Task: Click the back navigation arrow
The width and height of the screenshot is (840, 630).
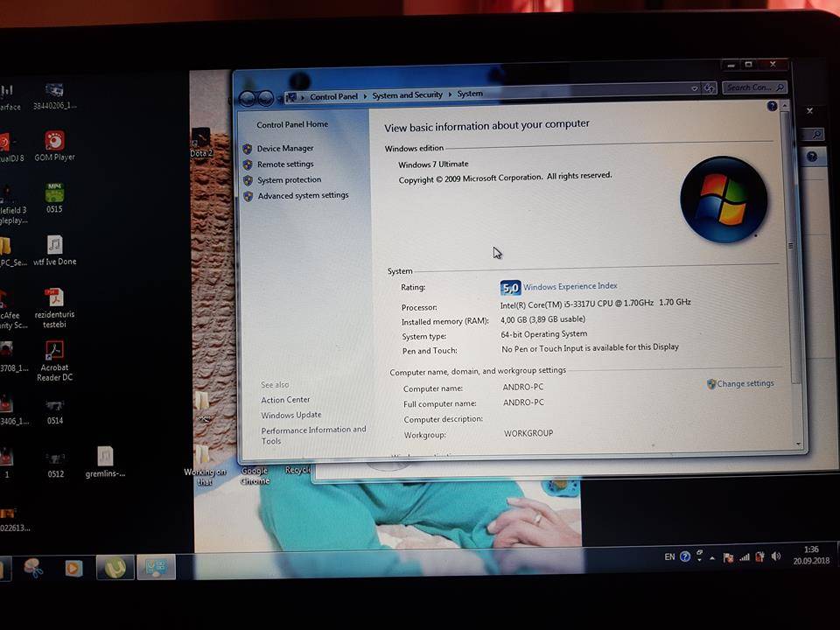Action: click(x=248, y=99)
